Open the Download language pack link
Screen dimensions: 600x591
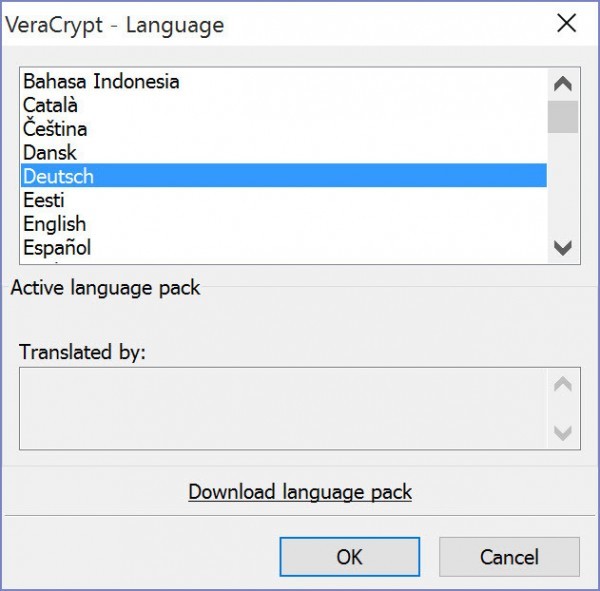point(300,492)
